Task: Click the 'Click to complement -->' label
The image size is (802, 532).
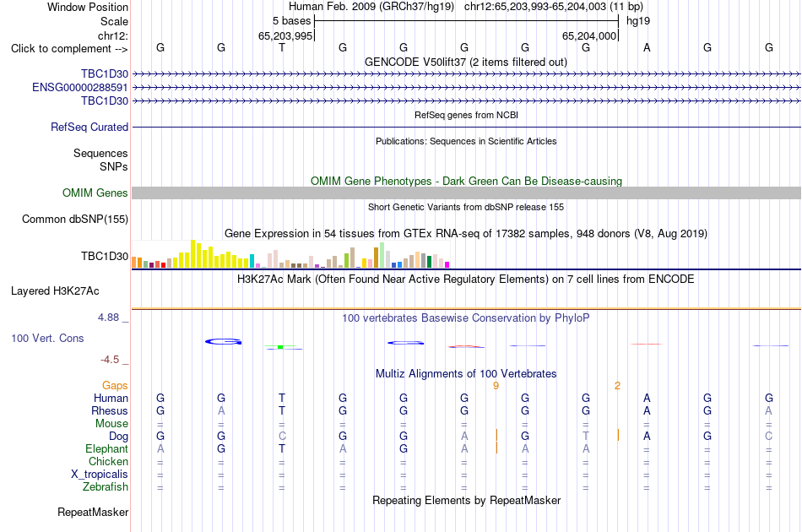Action: pyautogui.click(x=69, y=49)
